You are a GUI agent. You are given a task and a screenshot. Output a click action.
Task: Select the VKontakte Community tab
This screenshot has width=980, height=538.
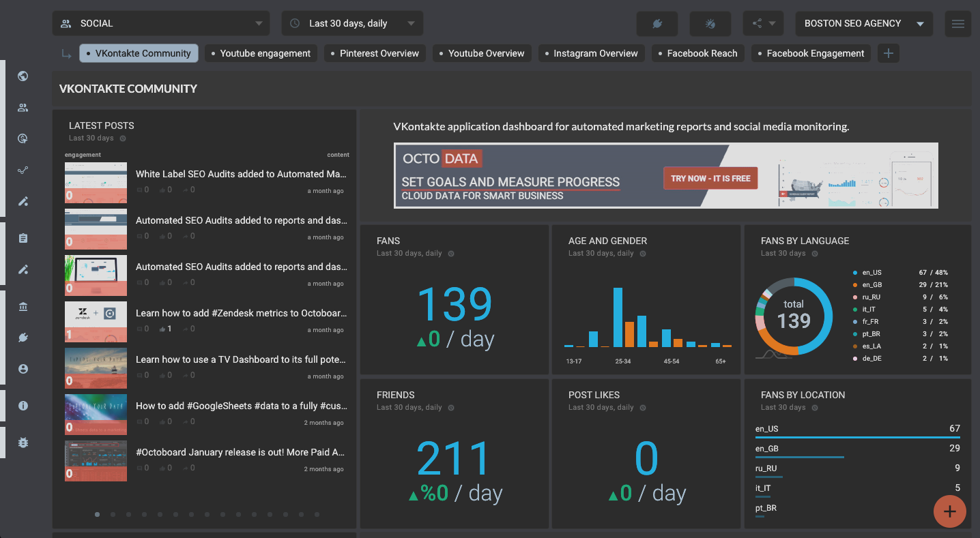tap(139, 53)
